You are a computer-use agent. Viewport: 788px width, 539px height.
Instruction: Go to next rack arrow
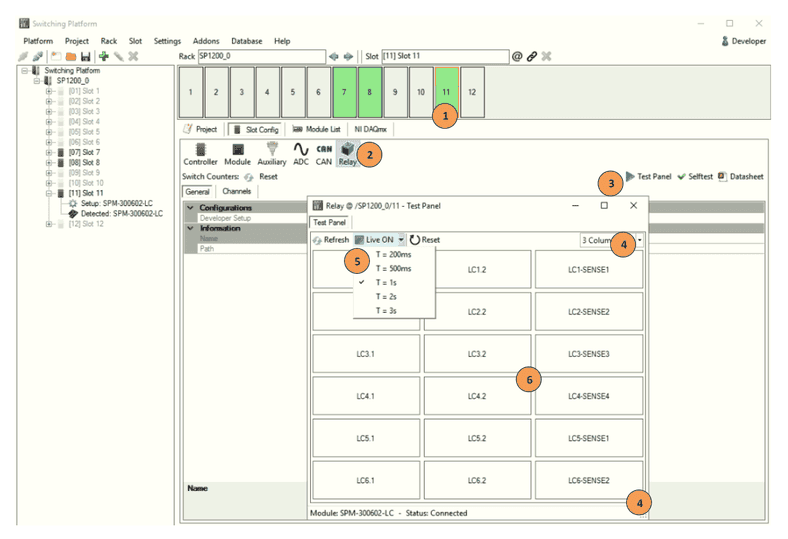[x=348, y=56]
